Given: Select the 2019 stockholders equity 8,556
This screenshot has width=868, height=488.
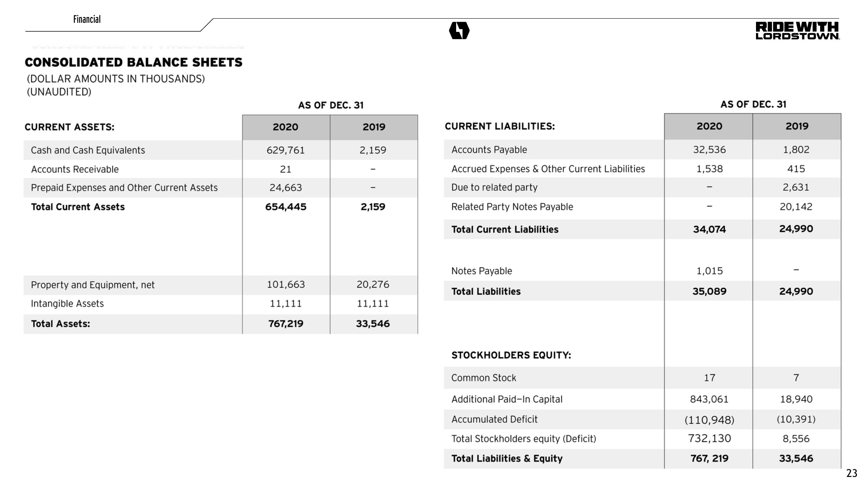Looking at the screenshot, I should 796,439.
